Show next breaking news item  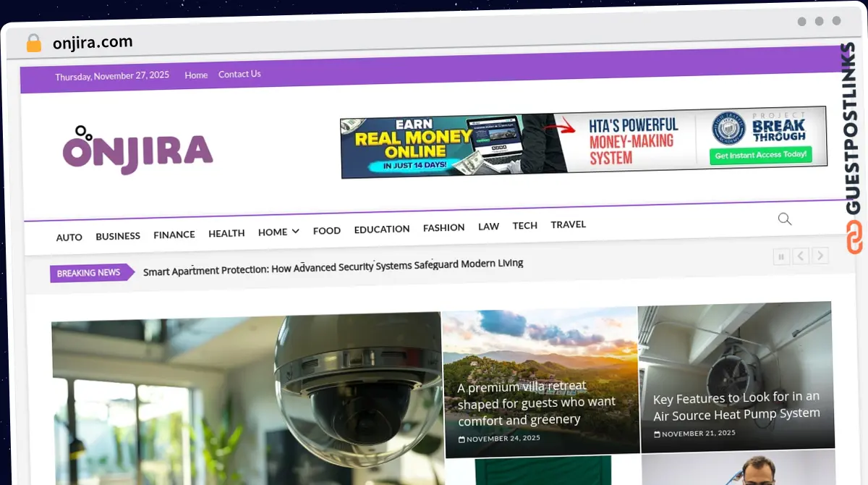[820, 255]
